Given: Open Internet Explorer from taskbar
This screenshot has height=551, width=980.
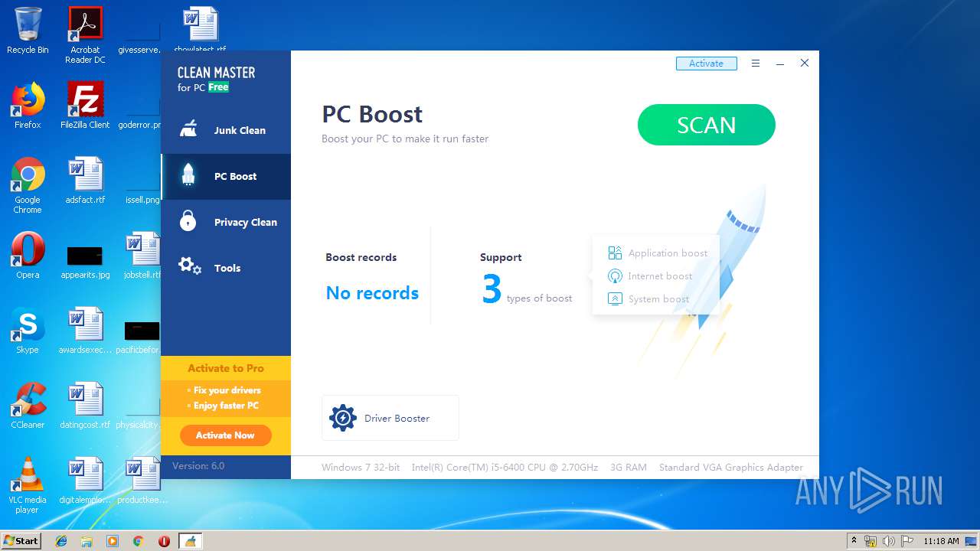Looking at the screenshot, I should click(61, 541).
